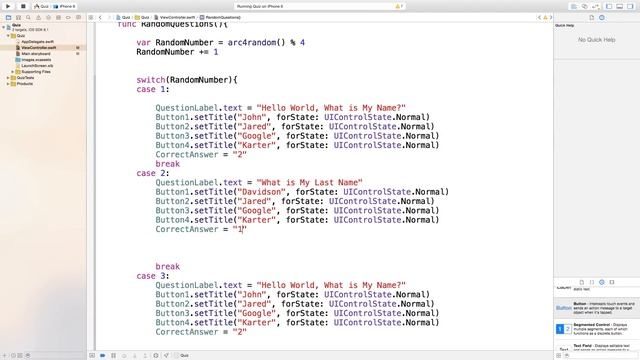Screen dimensions: 640x360
Task: Show the Test navigator
Action: coord(48,18)
